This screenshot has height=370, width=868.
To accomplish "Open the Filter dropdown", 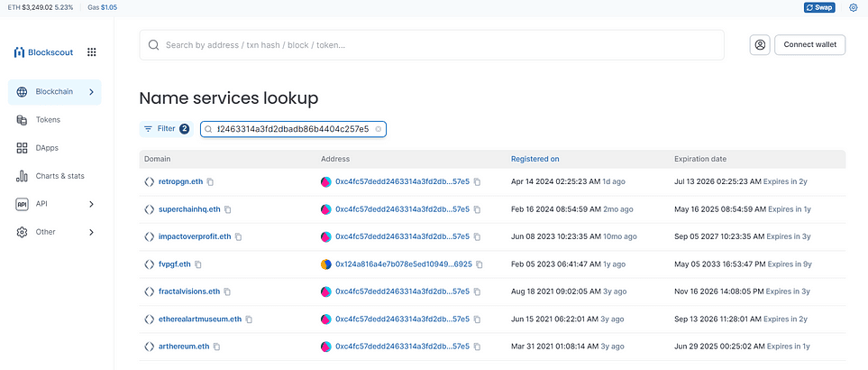I will pyautogui.click(x=166, y=129).
